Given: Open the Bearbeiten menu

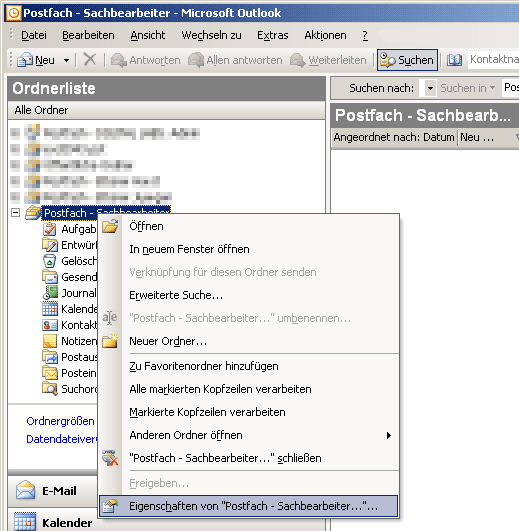Looking at the screenshot, I should [88, 35].
